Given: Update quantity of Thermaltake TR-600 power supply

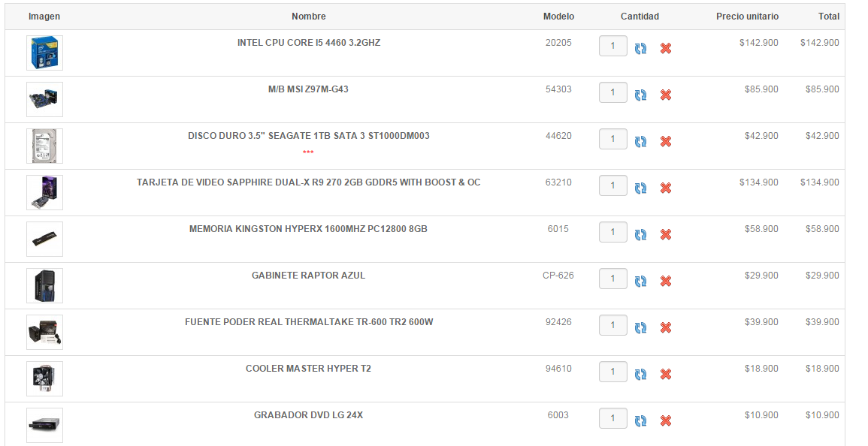Looking at the screenshot, I should click(x=640, y=327).
